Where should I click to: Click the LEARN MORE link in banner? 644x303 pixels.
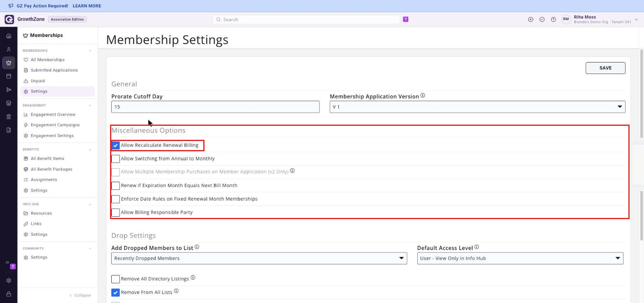(x=87, y=6)
